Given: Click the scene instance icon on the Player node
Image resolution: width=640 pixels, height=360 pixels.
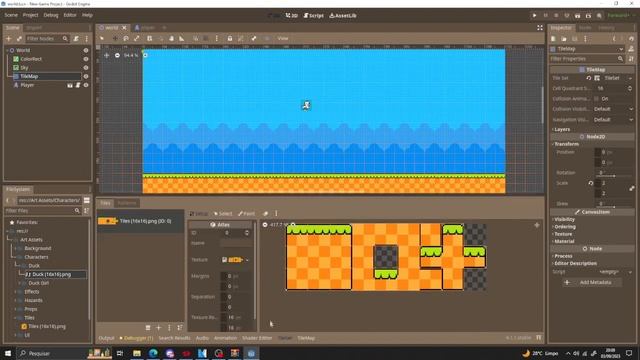Looking at the screenshot, I should pyautogui.click(x=70, y=85).
